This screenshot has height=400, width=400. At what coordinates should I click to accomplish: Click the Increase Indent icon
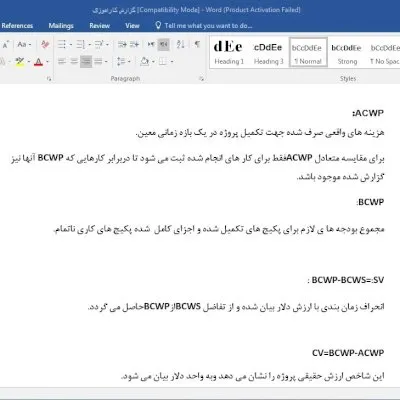134,44
